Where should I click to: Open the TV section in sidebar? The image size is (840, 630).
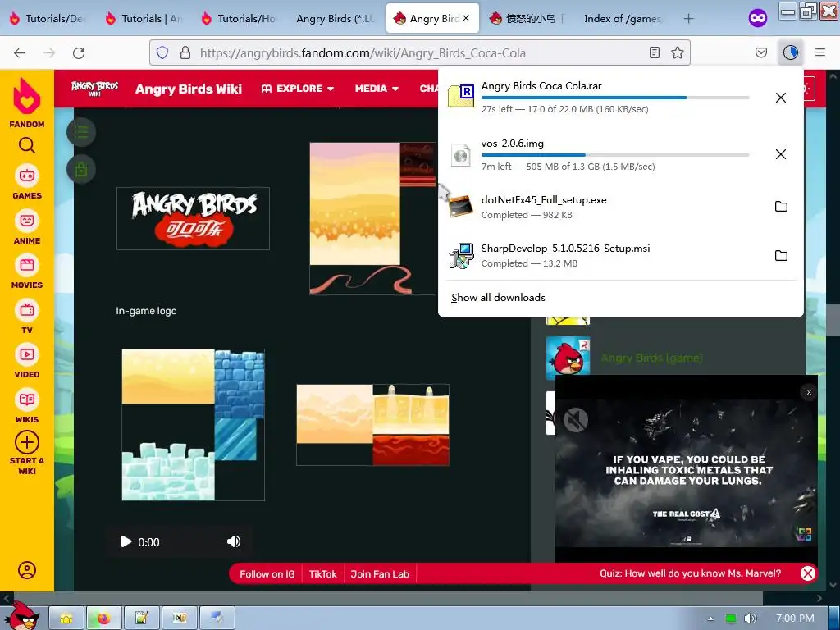(27, 317)
